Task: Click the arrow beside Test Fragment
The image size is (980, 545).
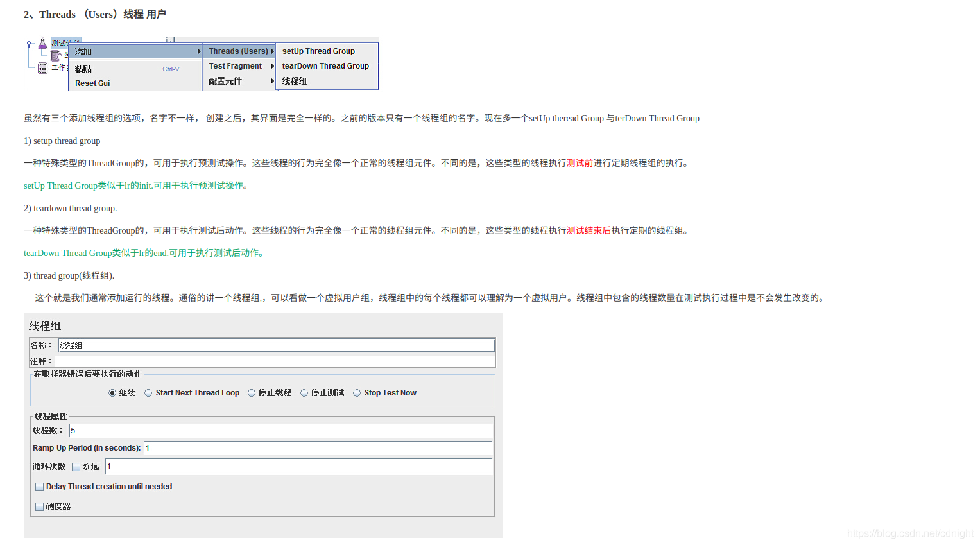Action: 272,66
